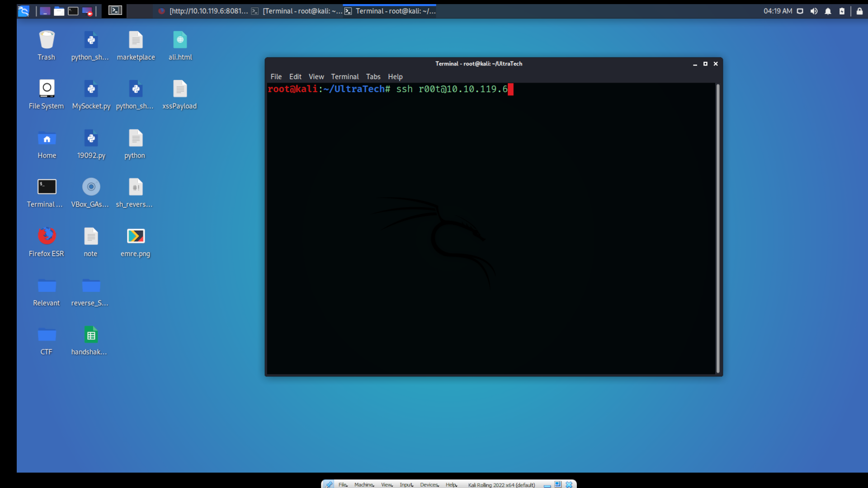Open the 19092.py exploit script
868x488 pixels.
coord(91,138)
